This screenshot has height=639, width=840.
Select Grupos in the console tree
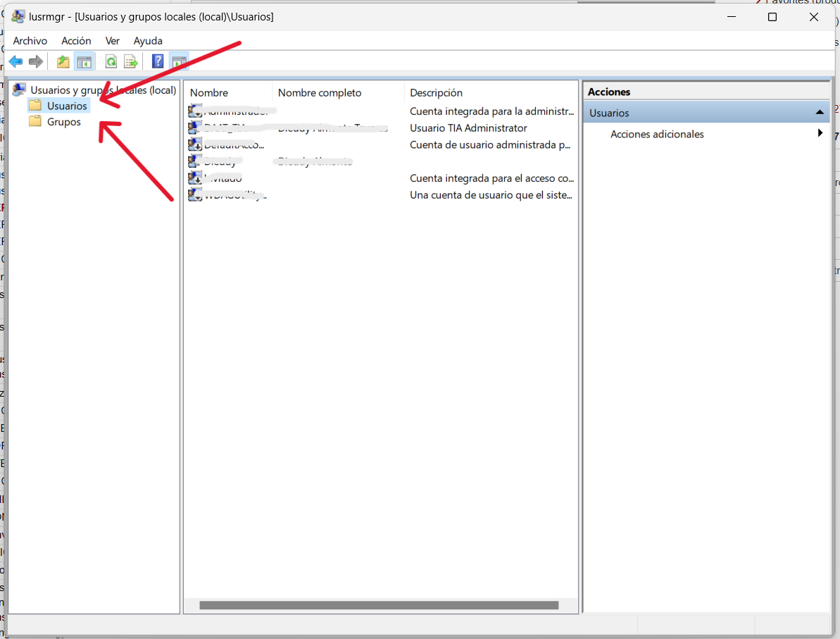click(x=64, y=122)
